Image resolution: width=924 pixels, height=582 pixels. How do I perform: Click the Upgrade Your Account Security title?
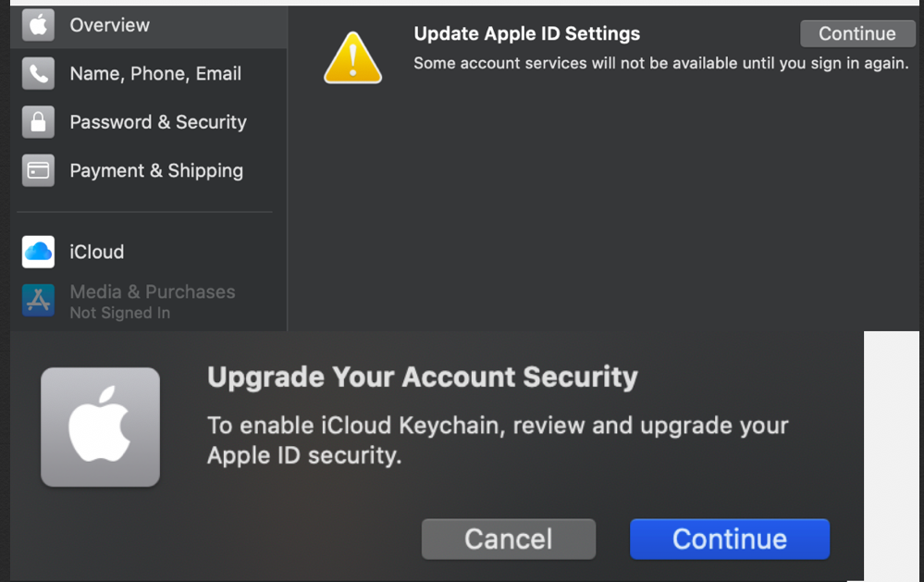(x=423, y=378)
